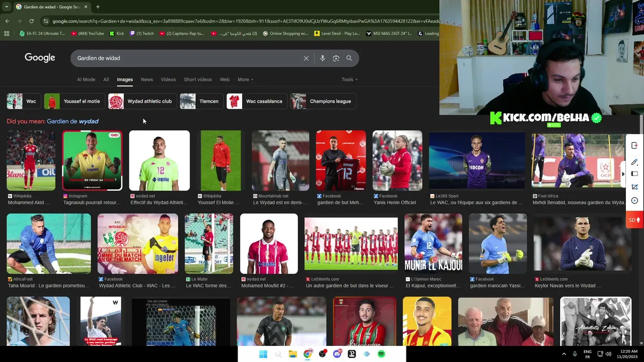644x362 pixels.
Task: Reload the current page
Action: pyautogui.click(x=31, y=21)
